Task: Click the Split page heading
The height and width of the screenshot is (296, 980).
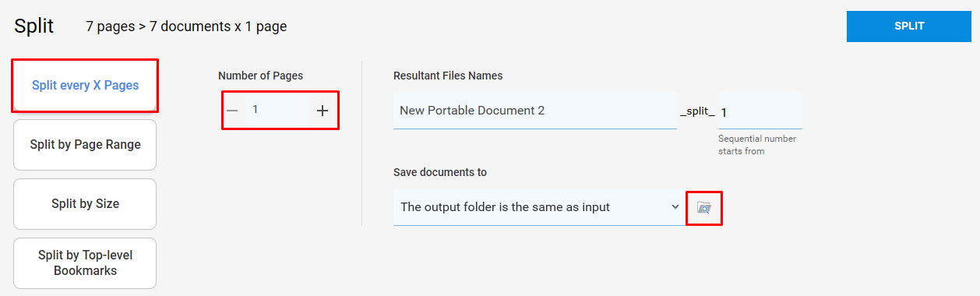Action: [x=33, y=26]
